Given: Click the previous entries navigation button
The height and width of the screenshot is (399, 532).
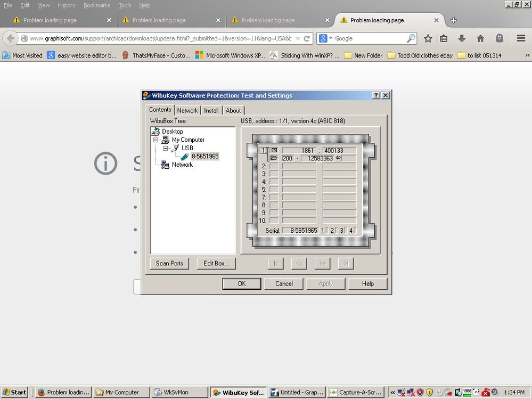Looking at the screenshot, I should tap(299, 263).
